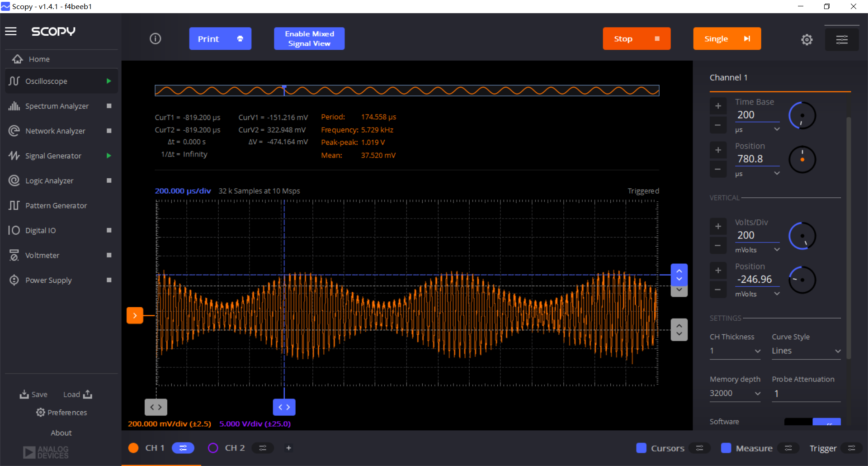
Task: Click Load session icon
Action: [88, 395]
